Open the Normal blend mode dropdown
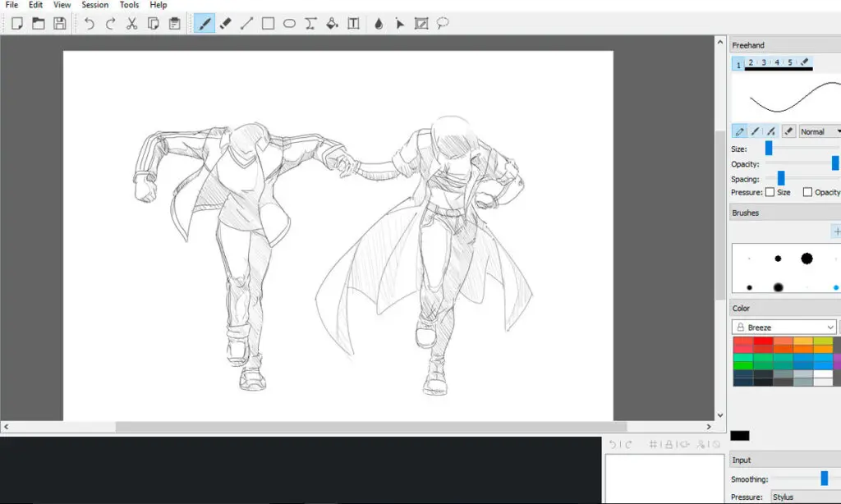The width and height of the screenshot is (841, 504). coord(820,131)
